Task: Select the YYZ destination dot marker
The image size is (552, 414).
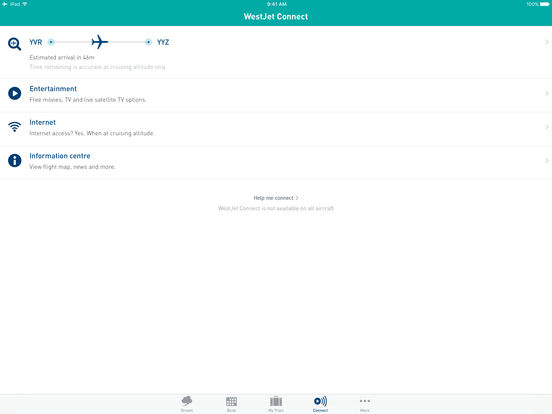Action: [149, 42]
